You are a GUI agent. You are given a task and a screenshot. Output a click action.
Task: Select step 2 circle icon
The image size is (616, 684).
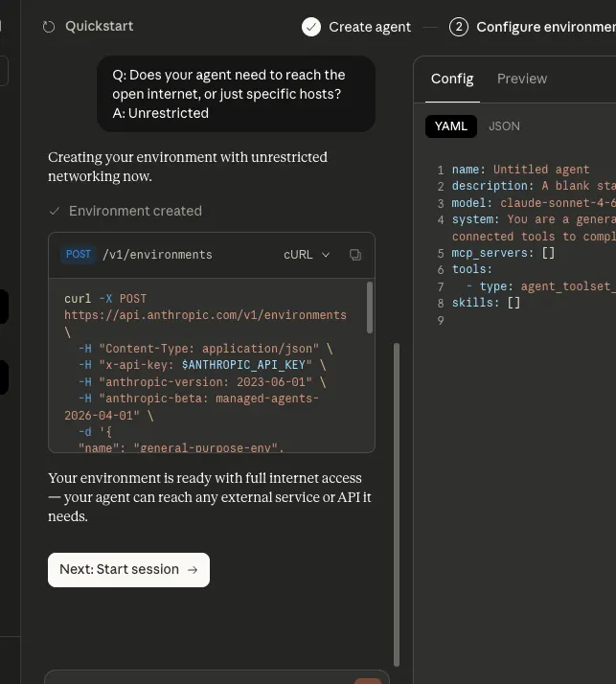tap(459, 27)
